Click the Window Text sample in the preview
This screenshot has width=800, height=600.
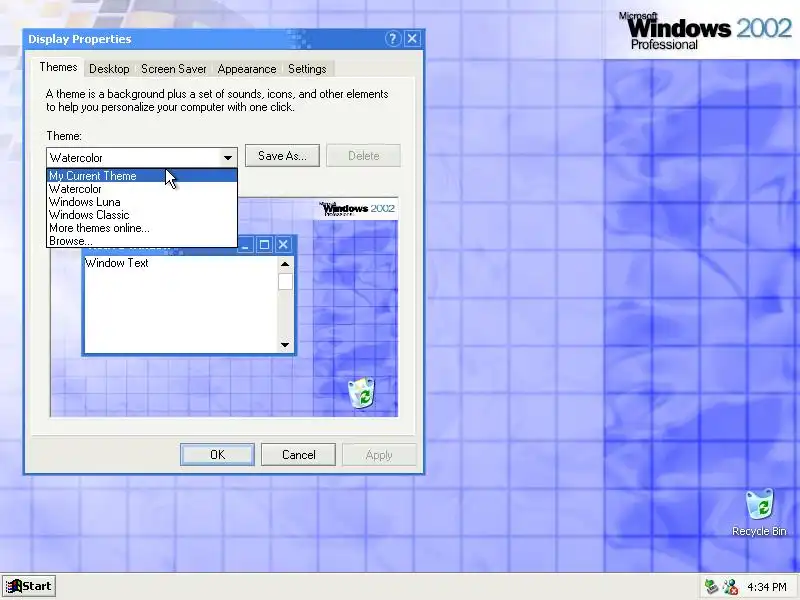117,263
